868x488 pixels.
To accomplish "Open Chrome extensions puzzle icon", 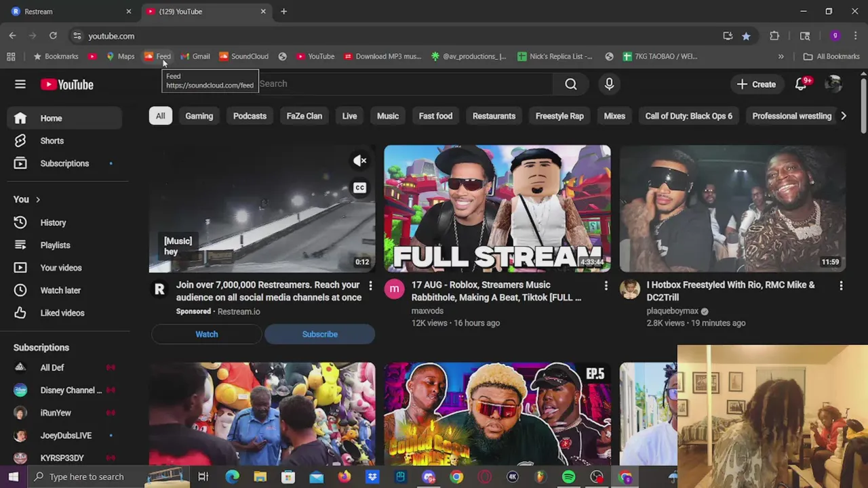I will (x=774, y=36).
